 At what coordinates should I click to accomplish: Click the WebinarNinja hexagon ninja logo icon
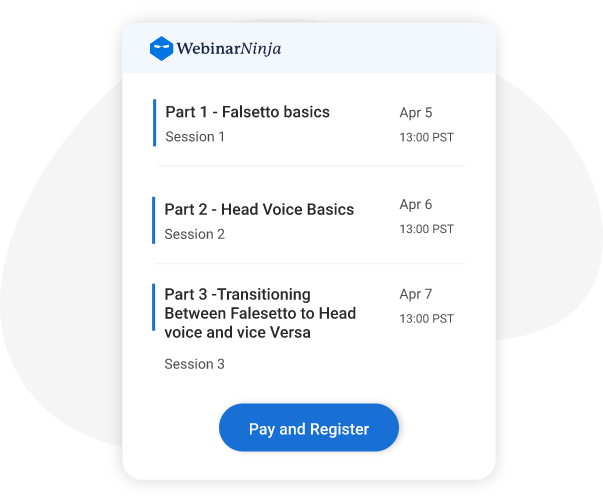tap(161, 48)
